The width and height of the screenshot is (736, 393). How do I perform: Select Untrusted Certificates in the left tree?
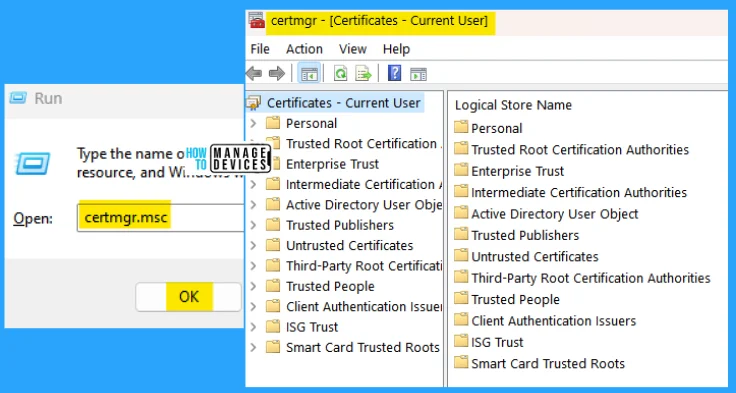(x=350, y=246)
